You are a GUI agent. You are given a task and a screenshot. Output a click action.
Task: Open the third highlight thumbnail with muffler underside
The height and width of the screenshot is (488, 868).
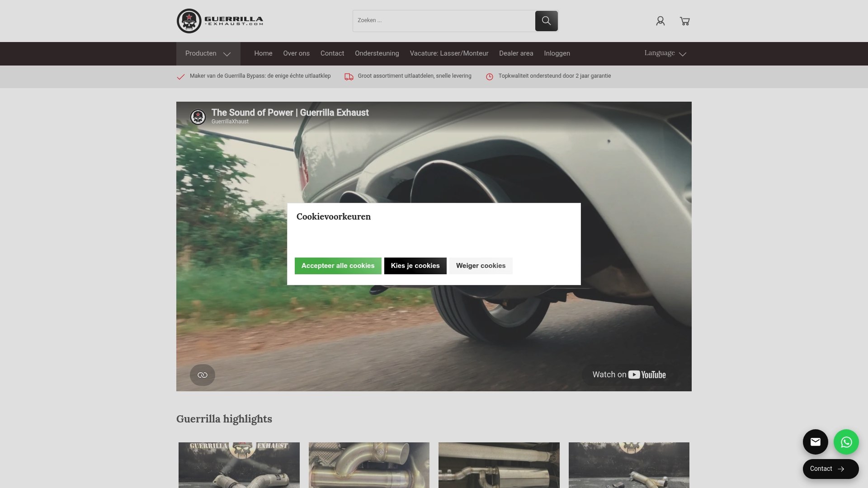499,465
